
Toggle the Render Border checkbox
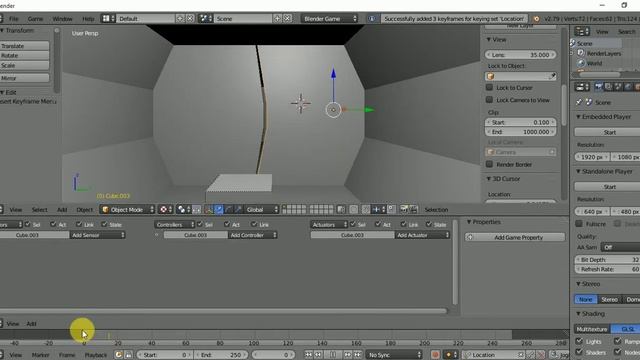pos(489,164)
